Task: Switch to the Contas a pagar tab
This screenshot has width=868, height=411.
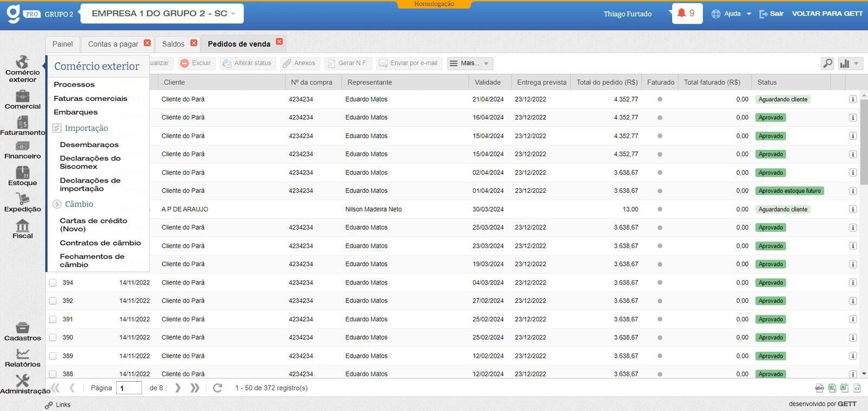Action: (113, 44)
